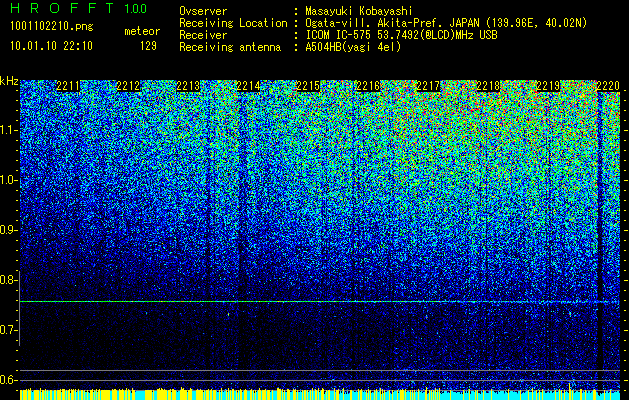Click the date stamp 10.01.10 22:10
The height and width of the screenshot is (400, 629).
(x=51, y=46)
